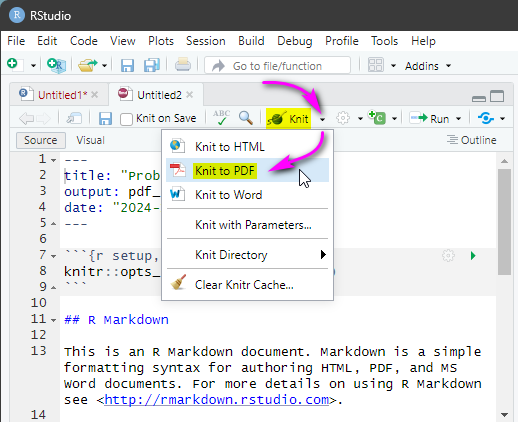Choose Clear Knitr Cache...

click(247, 285)
